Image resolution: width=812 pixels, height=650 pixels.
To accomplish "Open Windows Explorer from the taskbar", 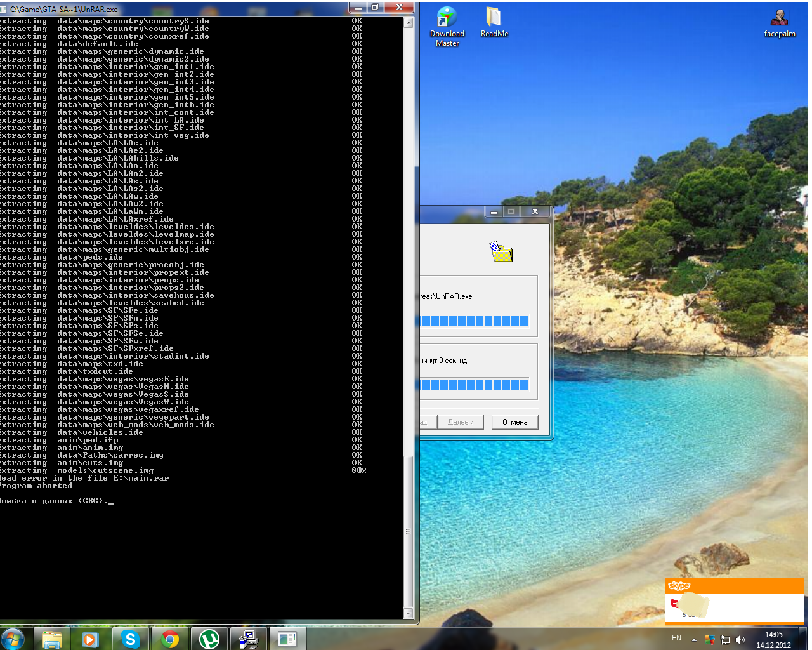I will click(x=51, y=639).
